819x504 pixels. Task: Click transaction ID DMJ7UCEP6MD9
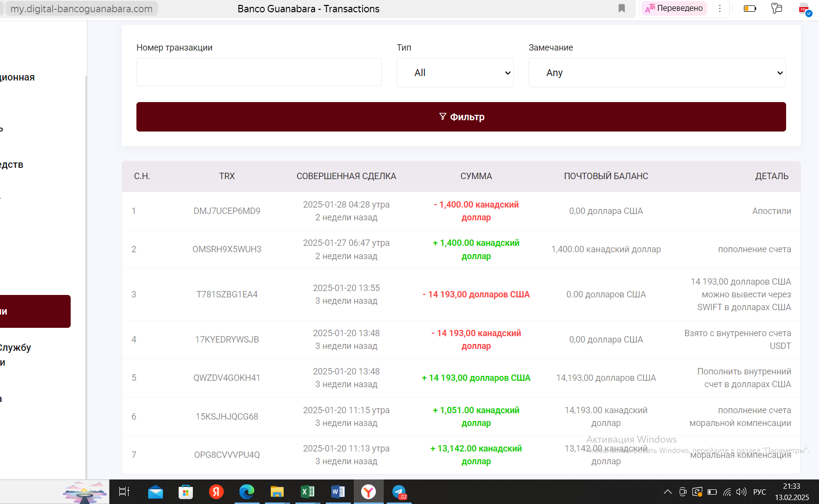pyautogui.click(x=227, y=211)
